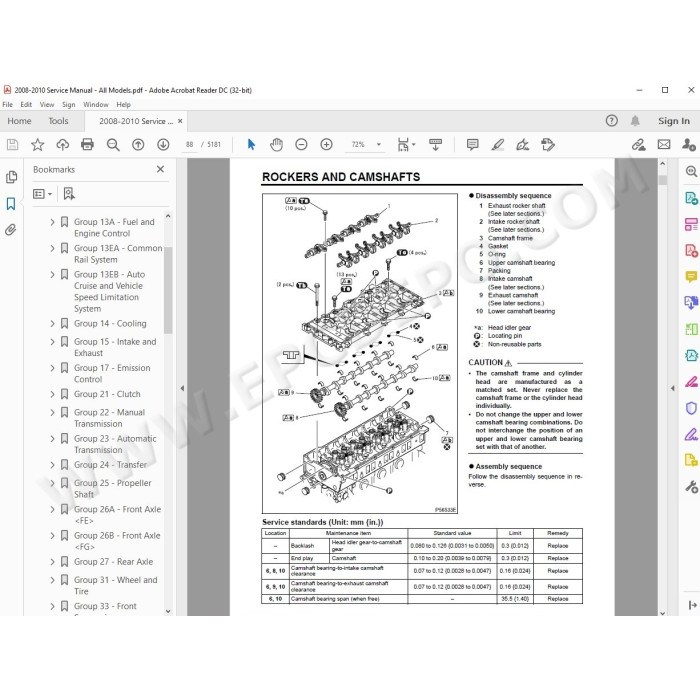
Task: Open Group 27 - Rear Axle bookmark
Action: (113, 562)
